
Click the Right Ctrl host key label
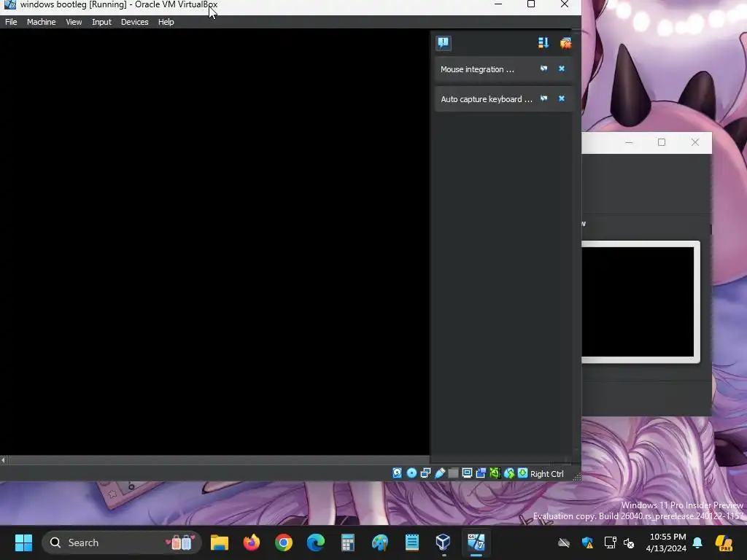(546, 474)
